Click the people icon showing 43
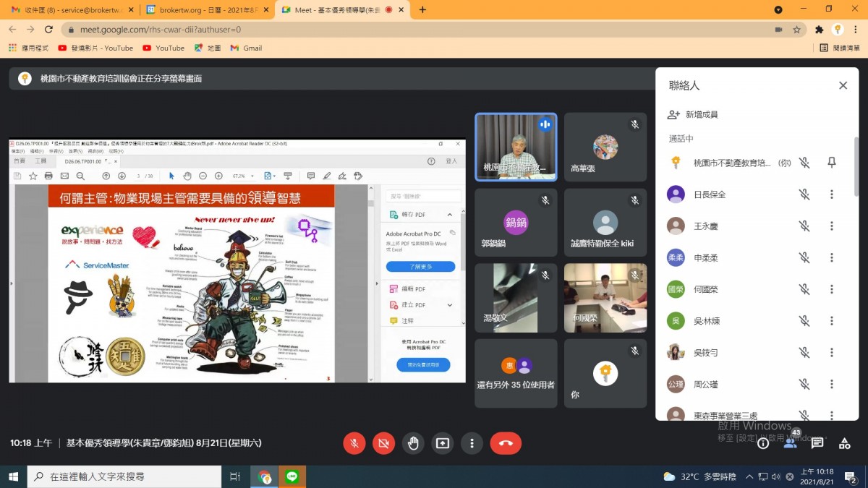 pos(791,442)
